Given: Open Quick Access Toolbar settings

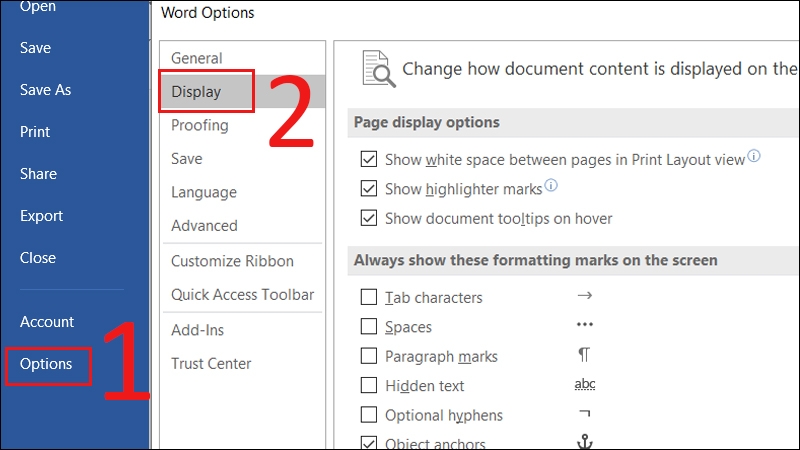Looking at the screenshot, I should [242, 295].
